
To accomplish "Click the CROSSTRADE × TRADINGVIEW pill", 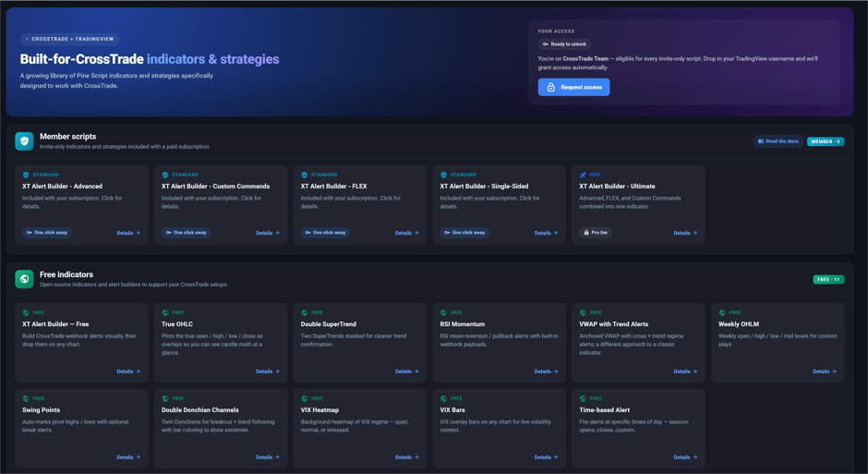I will [x=70, y=39].
